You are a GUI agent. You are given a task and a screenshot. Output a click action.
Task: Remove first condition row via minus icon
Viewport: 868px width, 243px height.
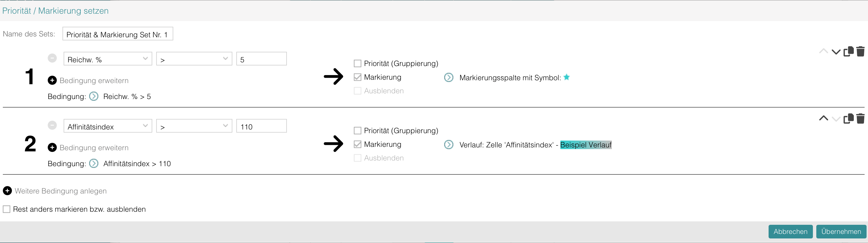[x=52, y=58]
